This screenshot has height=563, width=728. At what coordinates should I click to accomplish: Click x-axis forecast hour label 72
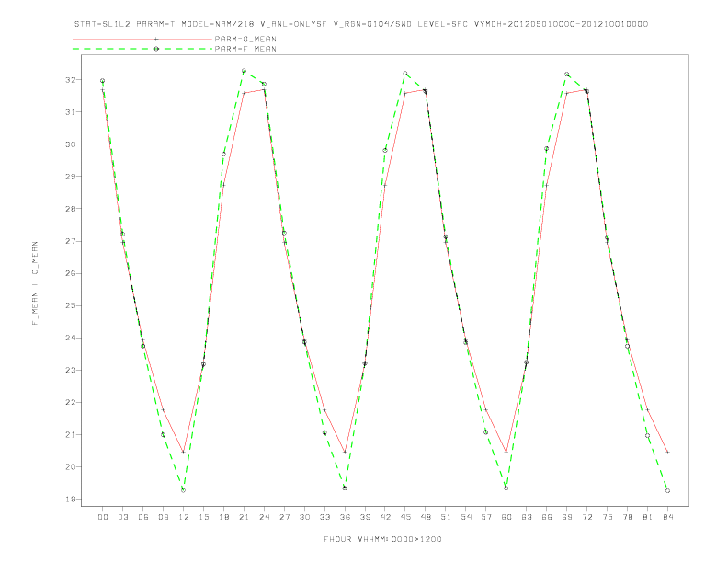[x=586, y=517]
